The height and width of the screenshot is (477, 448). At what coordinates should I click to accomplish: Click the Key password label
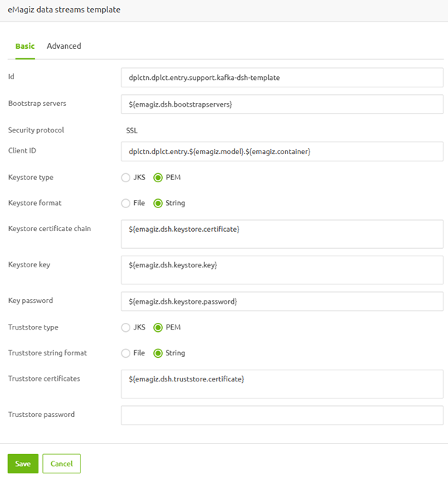[30, 301]
